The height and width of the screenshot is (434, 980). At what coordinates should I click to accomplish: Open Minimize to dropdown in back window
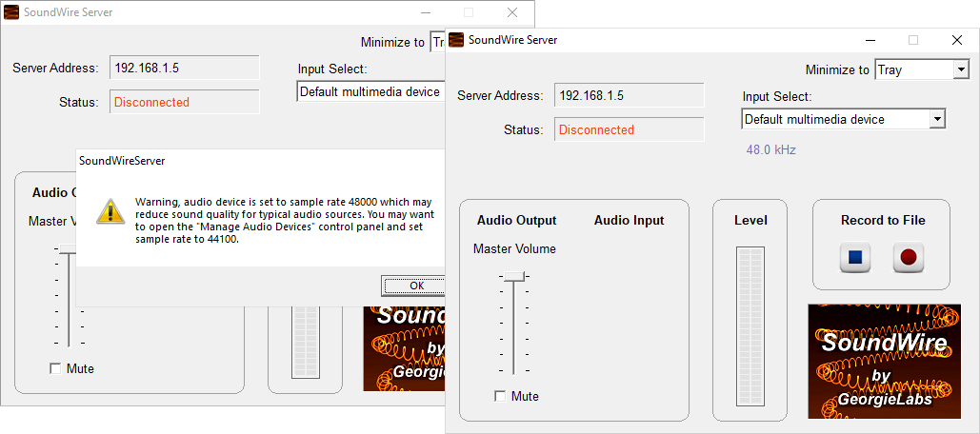point(437,43)
